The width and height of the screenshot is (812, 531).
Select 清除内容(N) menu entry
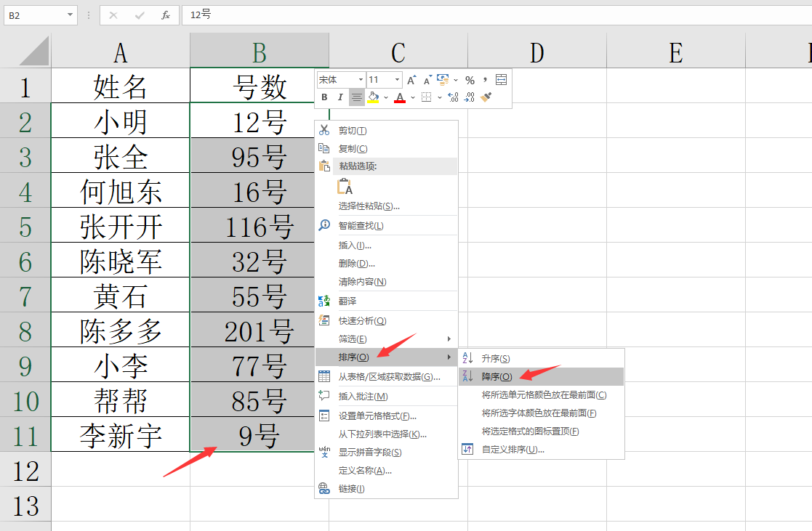386,282
